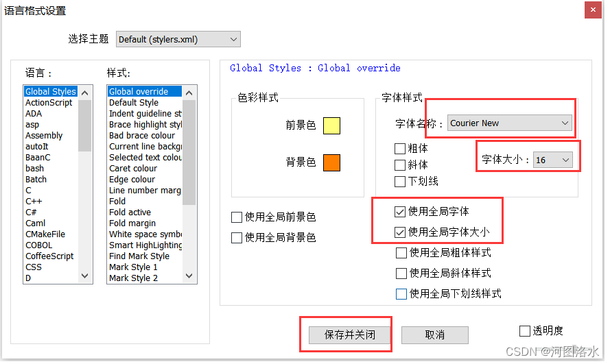Close the language format settings dialog
Viewport: 610px width, 364px height.
[x=591, y=10]
